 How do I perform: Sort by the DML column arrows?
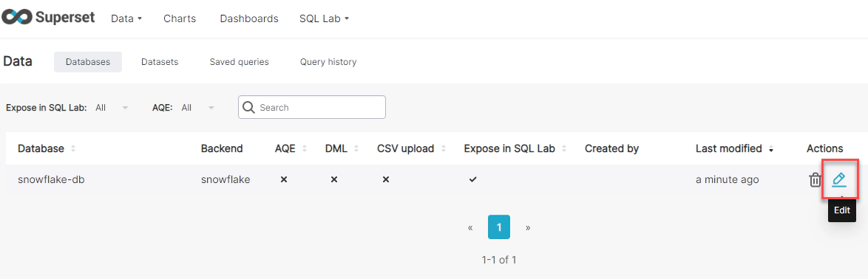click(x=356, y=148)
